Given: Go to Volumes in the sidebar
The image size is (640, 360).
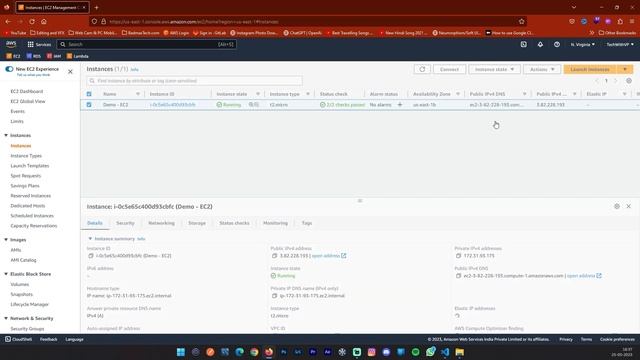Looking at the screenshot, I should click(20, 284).
